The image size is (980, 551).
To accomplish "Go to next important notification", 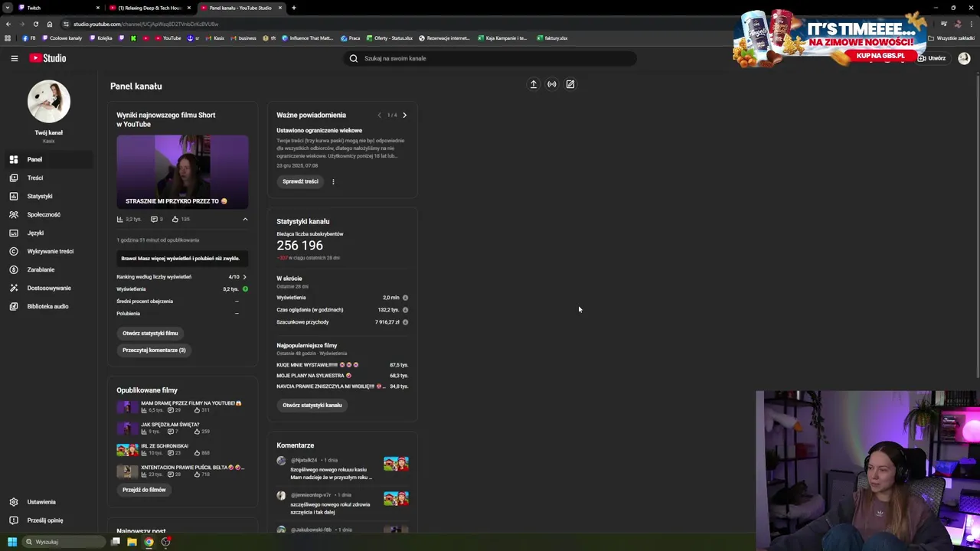I will [x=404, y=116].
